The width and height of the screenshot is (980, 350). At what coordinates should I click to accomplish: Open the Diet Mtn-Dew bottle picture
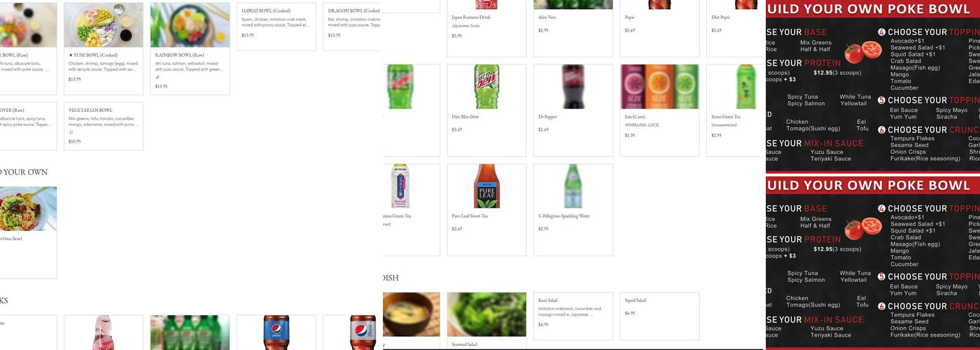[486, 87]
